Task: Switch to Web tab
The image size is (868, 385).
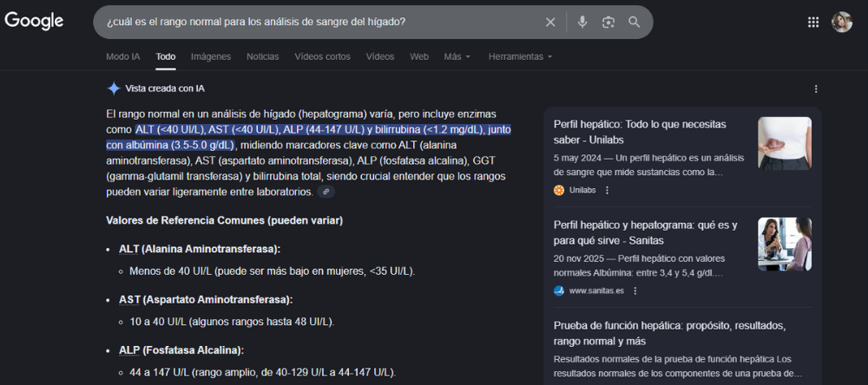Action: pyautogui.click(x=419, y=56)
